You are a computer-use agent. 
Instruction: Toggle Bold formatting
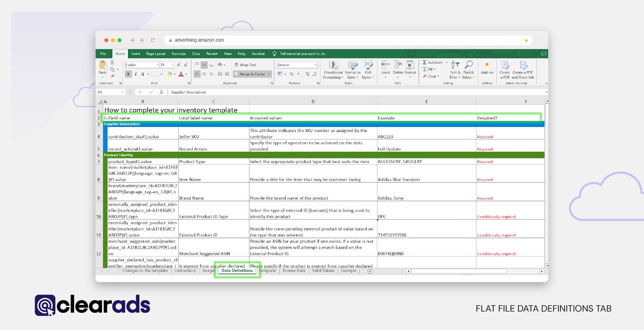[x=128, y=74]
